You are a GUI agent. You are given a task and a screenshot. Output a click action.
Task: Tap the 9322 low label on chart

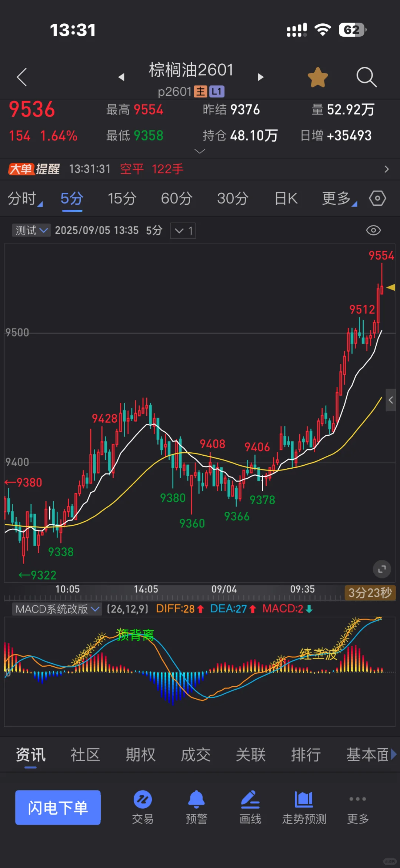[x=37, y=575]
